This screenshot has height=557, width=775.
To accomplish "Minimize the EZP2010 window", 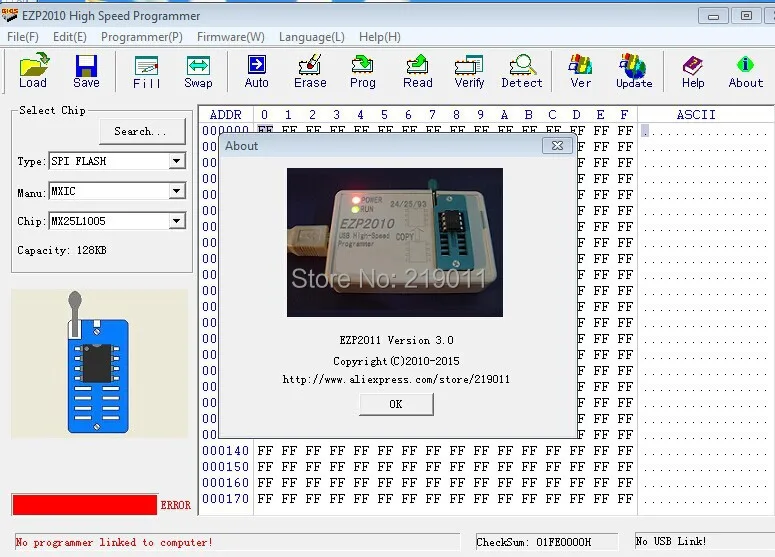I will (x=713, y=16).
